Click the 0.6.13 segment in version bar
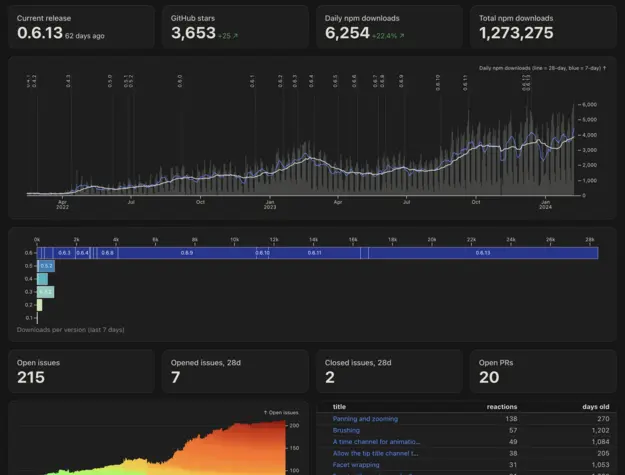The image size is (625, 475). (483, 253)
